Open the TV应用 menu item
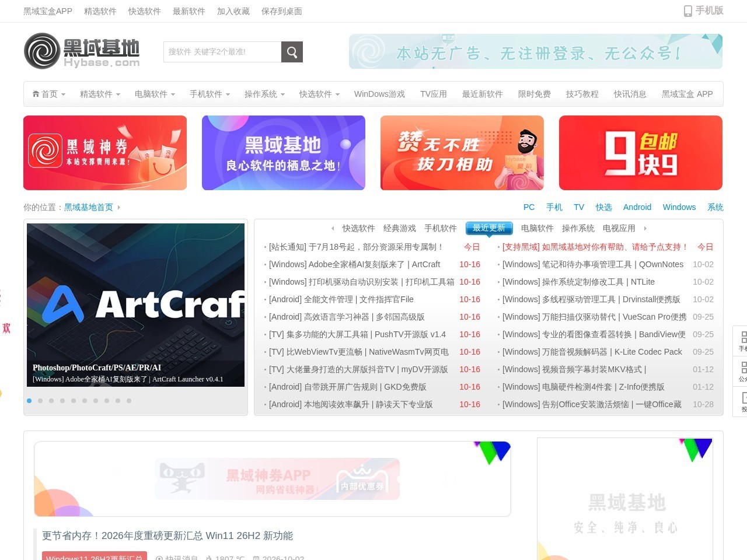This screenshot has height=560, width=747. click(x=434, y=94)
